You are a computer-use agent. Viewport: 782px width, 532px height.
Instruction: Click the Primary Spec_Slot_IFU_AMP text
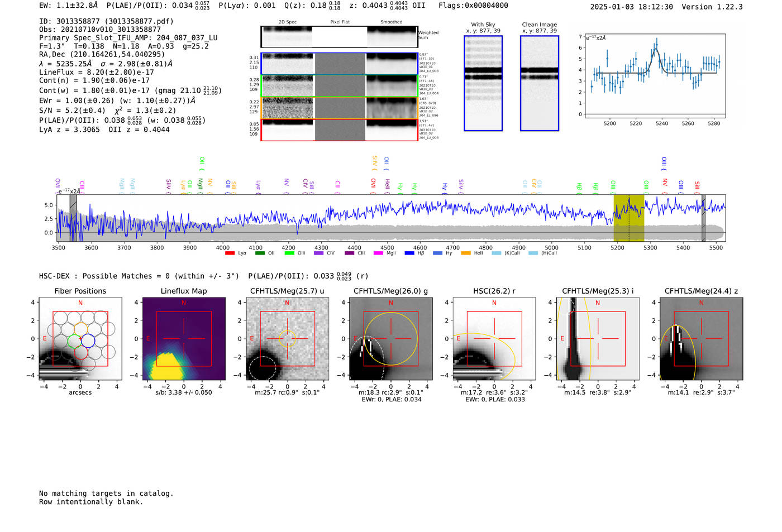point(128,38)
